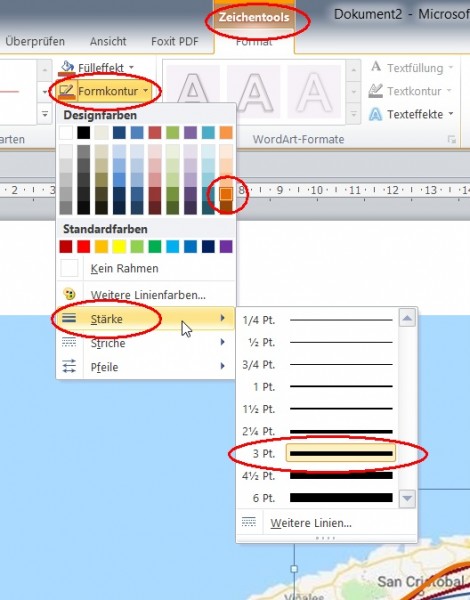Select 3/4 Pt. line weight
The image size is (470, 600).
(x=318, y=364)
